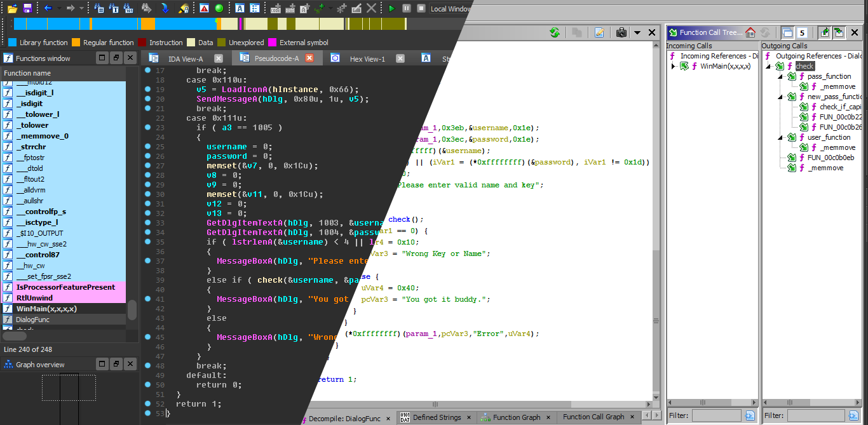Pause the running process via the pause icon
The width and height of the screenshot is (868, 425).
[x=407, y=8]
